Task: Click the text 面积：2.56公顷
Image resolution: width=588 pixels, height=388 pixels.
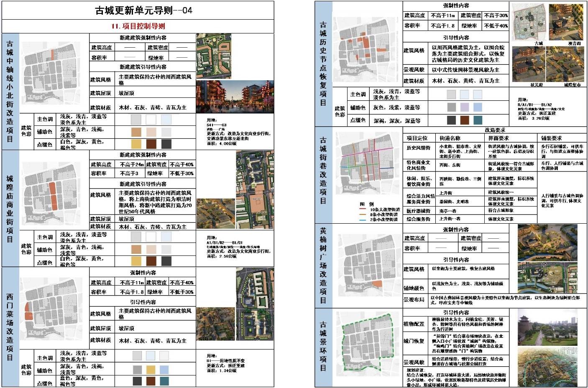Action: click(x=222, y=256)
